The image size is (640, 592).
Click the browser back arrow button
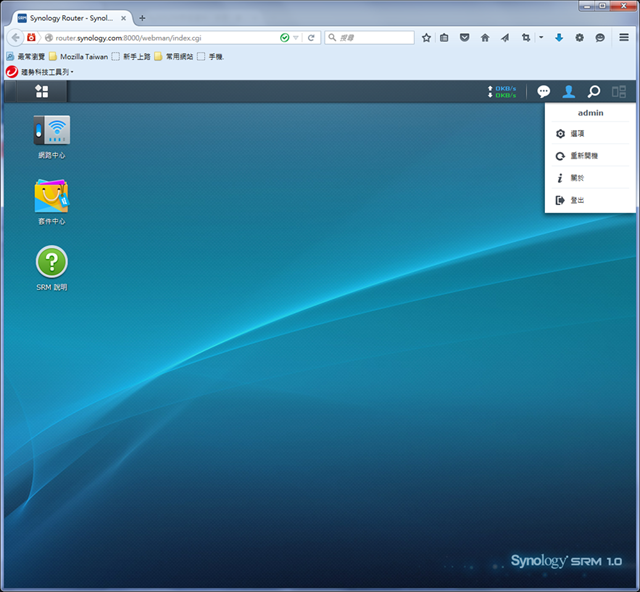tap(15, 38)
